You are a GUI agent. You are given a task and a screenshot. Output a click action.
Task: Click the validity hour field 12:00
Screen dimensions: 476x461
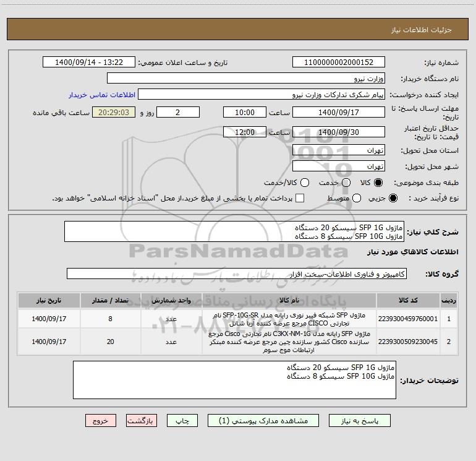[245, 132]
